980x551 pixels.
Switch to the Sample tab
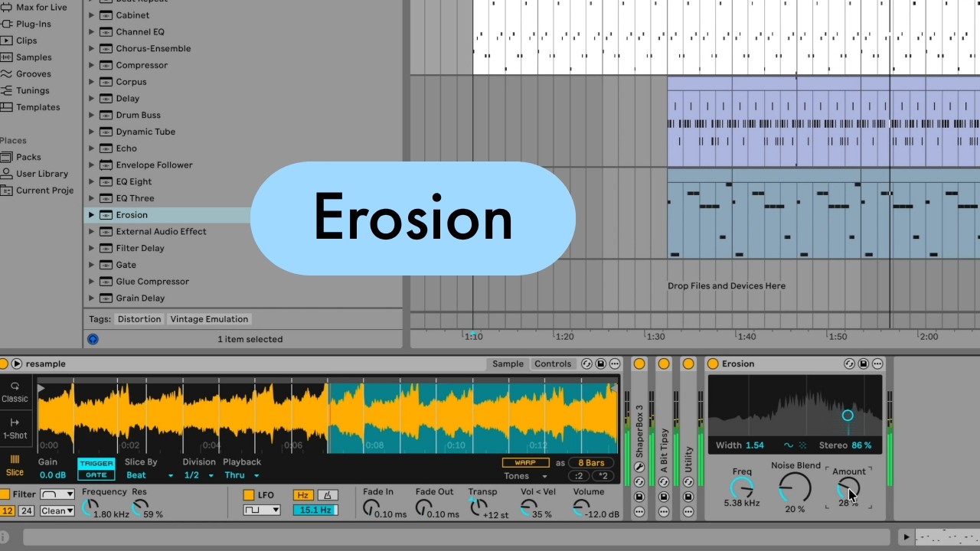(508, 364)
